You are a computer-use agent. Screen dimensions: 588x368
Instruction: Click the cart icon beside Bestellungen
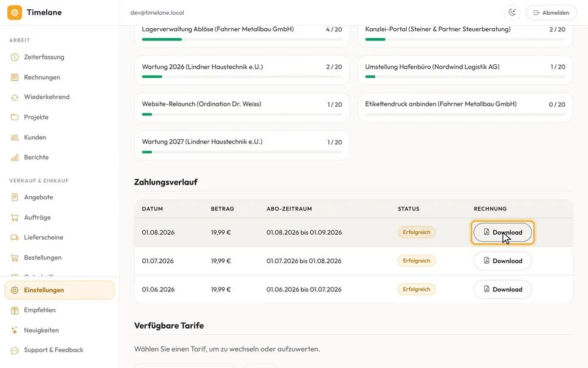tap(15, 258)
